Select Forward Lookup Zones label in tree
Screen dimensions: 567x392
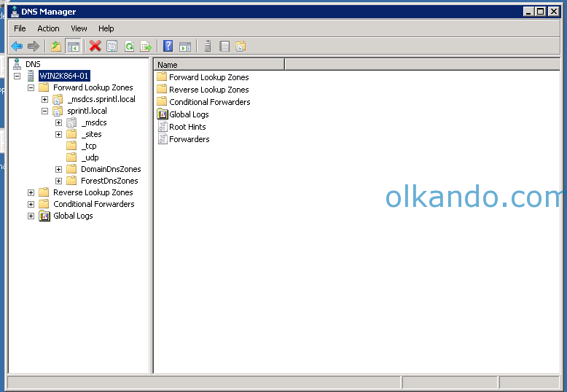[93, 87]
